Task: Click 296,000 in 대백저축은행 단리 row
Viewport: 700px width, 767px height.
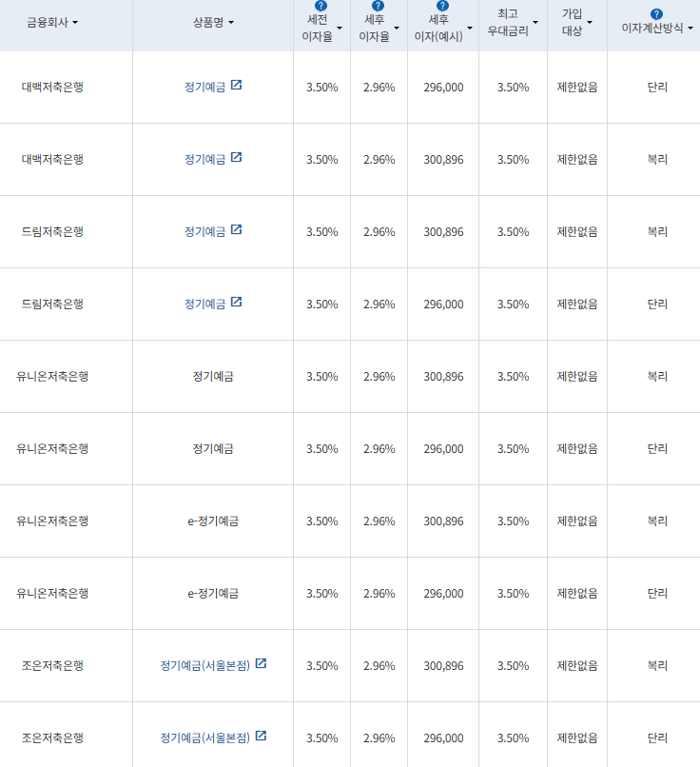Action: tap(443, 88)
